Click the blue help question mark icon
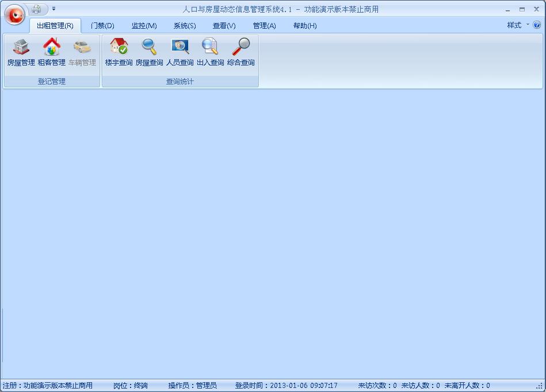 pyautogui.click(x=537, y=25)
